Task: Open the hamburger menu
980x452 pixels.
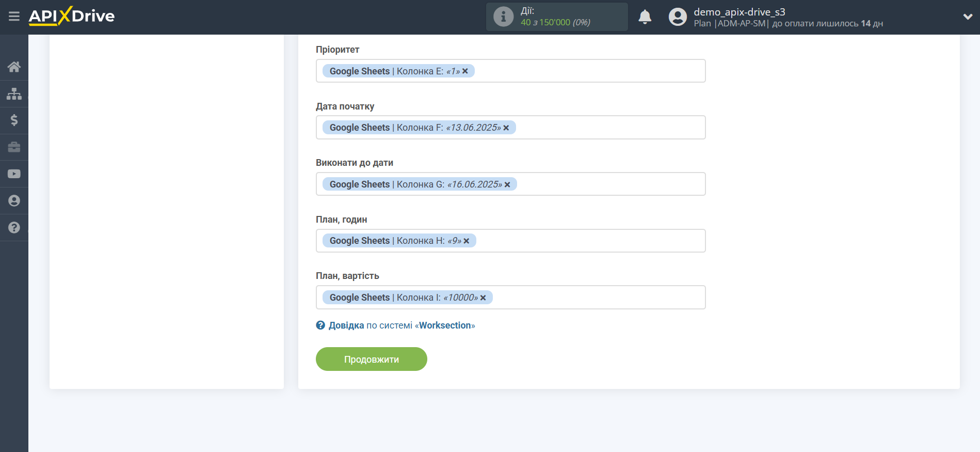Action: (14, 17)
